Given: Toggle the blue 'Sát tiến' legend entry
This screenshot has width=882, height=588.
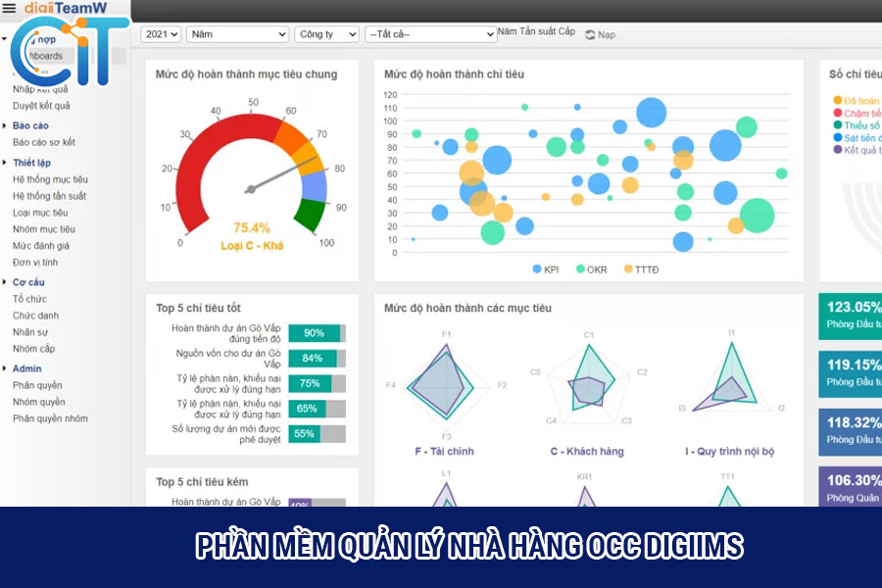Looking at the screenshot, I should pos(857,138).
